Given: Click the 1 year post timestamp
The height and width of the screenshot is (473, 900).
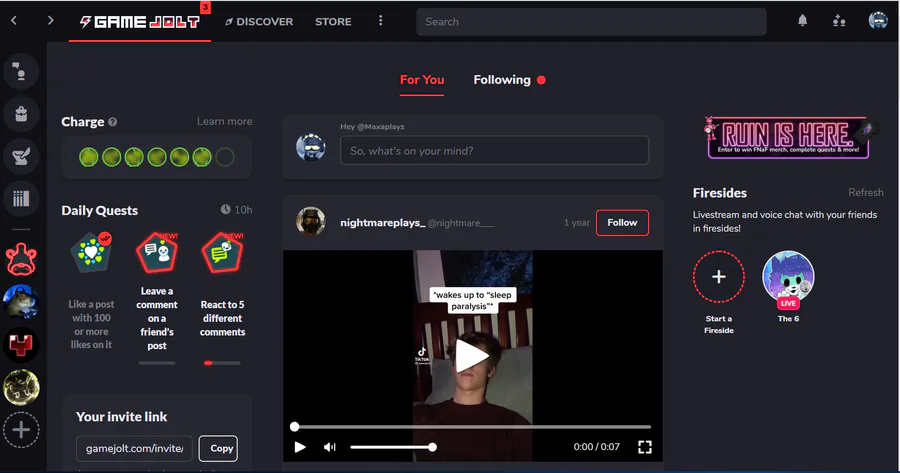Looking at the screenshot, I should pyautogui.click(x=576, y=223).
